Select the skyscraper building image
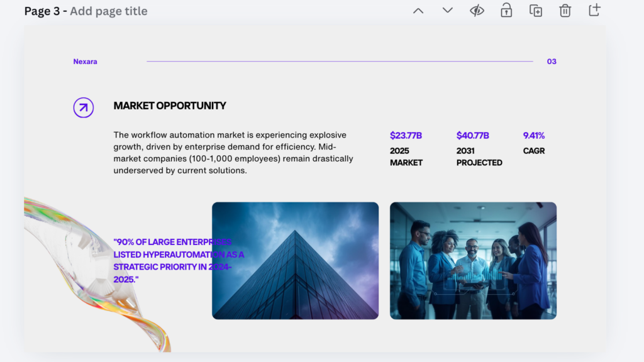The image size is (644, 362). point(295,260)
